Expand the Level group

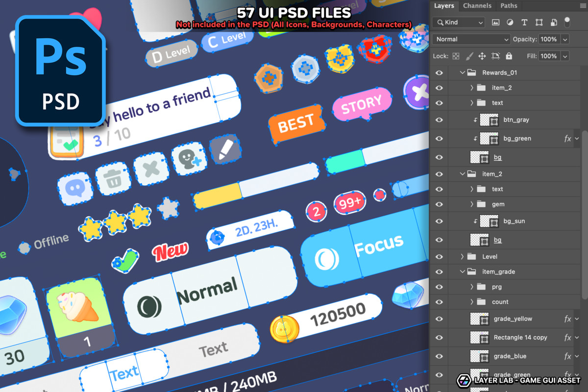462,256
